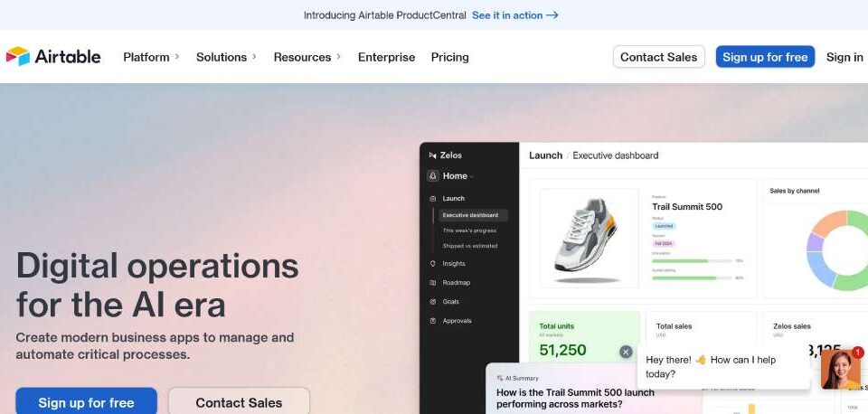Dismiss the chat greeting popup
This screenshot has height=414, width=868.
pyautogui.click(x=626, y=352)
